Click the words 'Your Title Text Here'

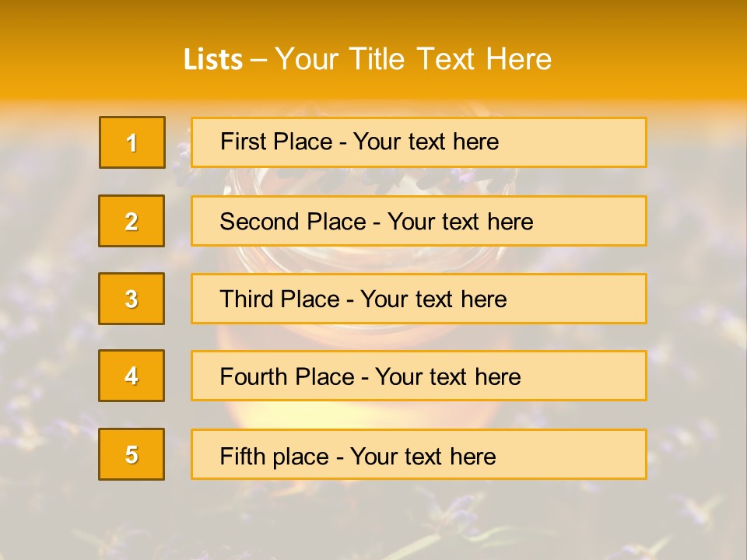coord(413,59)
